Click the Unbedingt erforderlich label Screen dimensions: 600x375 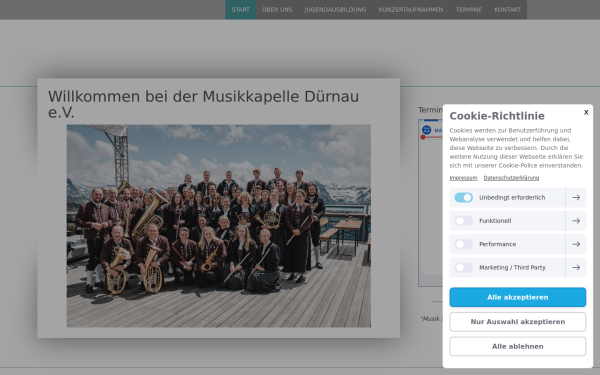512,197
